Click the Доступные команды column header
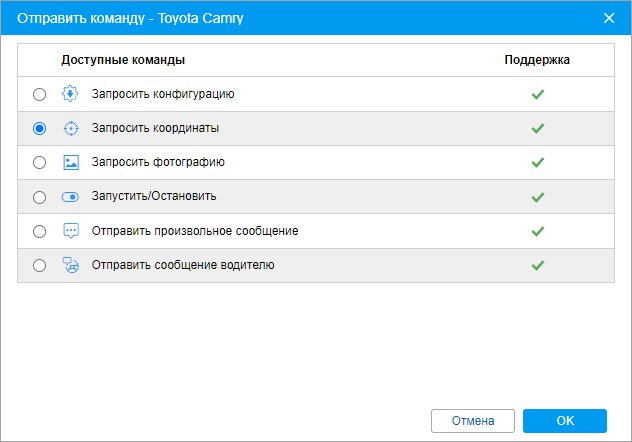This screenshot has height=442, width=632. click(123, 60)
